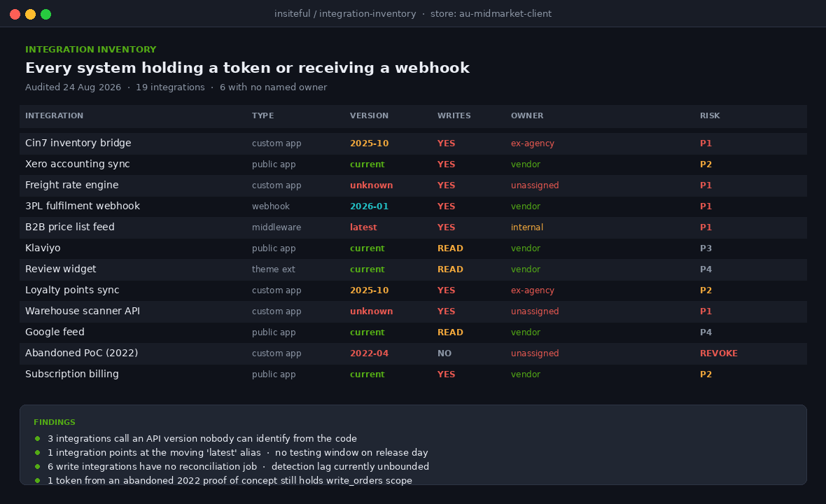Click the green maximize window button

pos(45,14)
